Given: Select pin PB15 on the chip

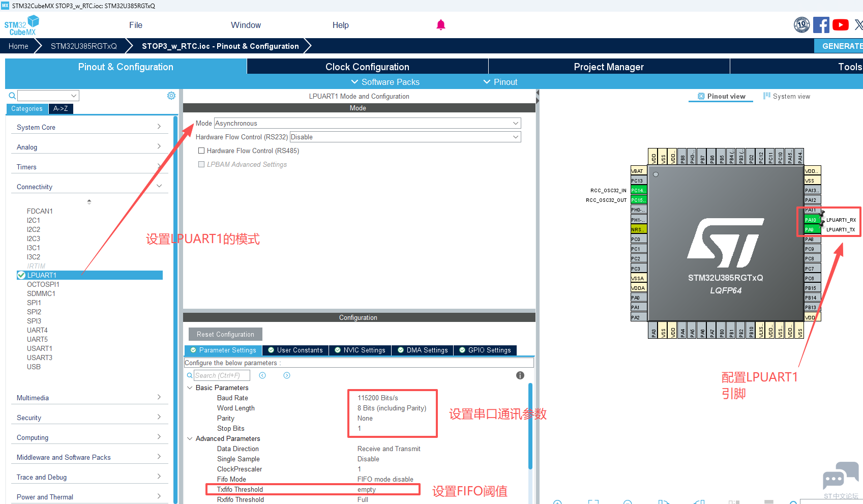Looking at the screenshot, I should [812, 288].
